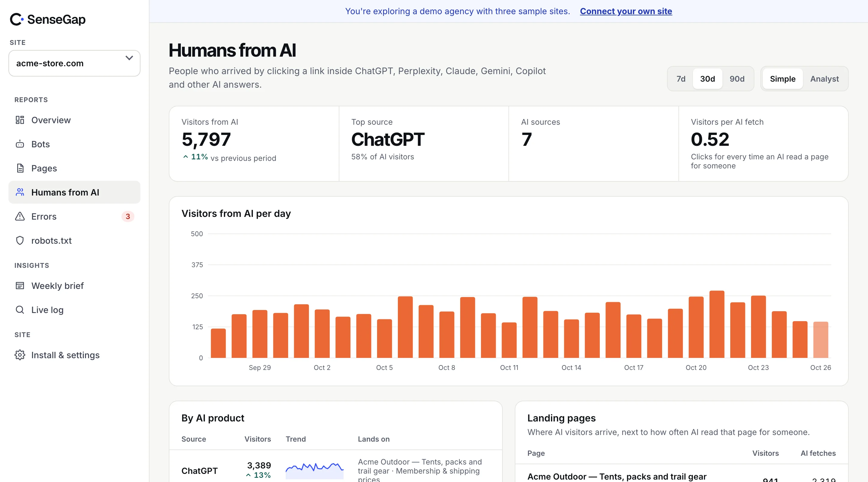Image resolution: width=868 pixels, height=482 pixels.
Task: Click Connect your own site link
Action: point(626,11)
